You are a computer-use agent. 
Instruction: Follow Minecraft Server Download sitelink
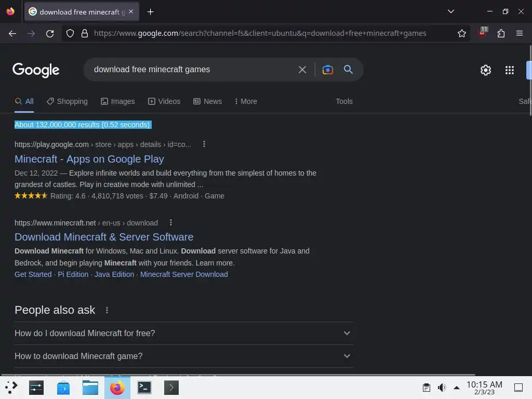coord(184,274)
